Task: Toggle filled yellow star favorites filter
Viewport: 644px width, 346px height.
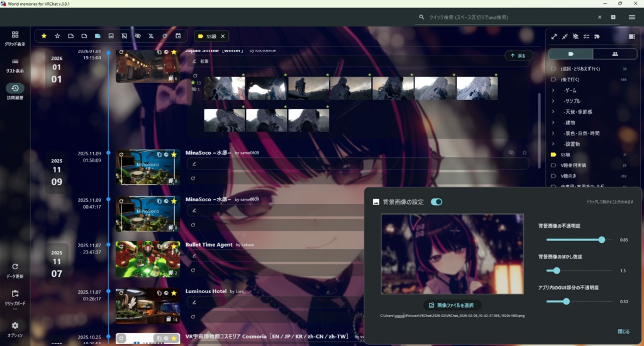Action: (44, 36)
